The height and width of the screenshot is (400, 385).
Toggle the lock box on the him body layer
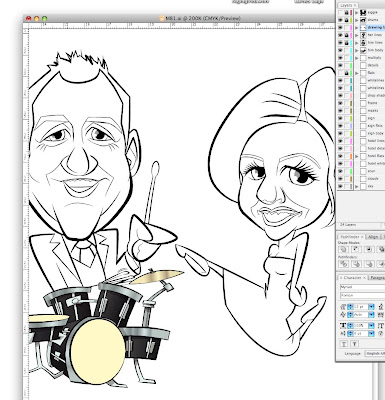tap(347, 50)
